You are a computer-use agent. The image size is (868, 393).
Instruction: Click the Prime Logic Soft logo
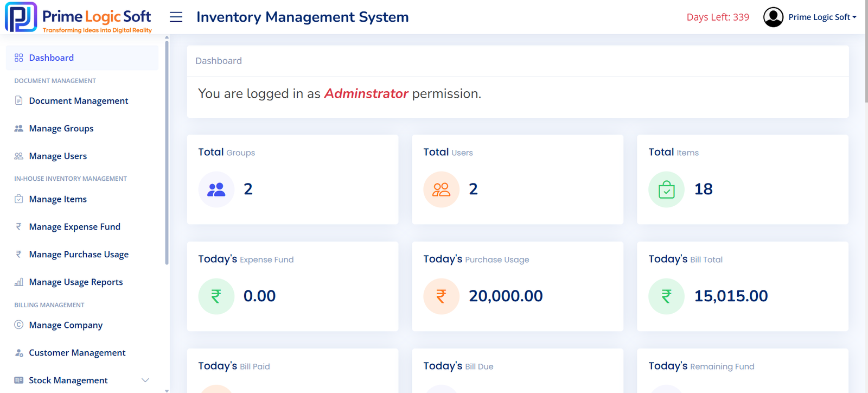pos(79,17)
